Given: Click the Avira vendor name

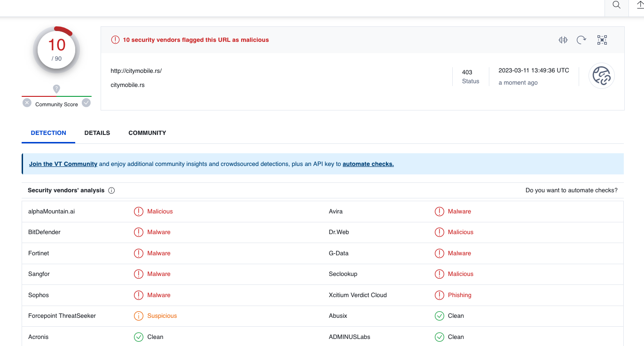Looking at the screenshot, I should pos(336,212).
